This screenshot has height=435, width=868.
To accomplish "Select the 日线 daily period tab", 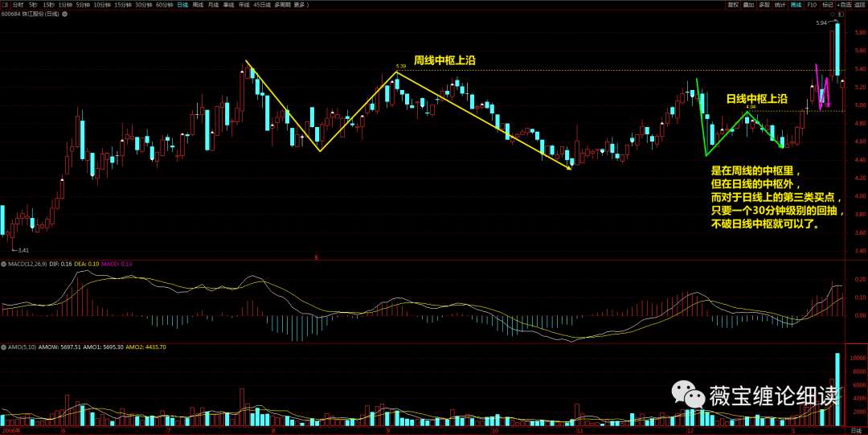I will (x=182, y=5).
